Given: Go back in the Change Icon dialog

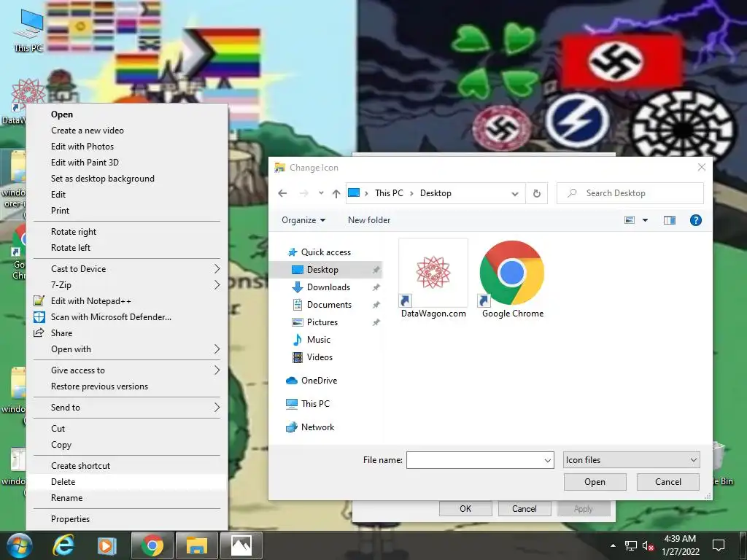Looking at the screenshot, I should point(282,193).
